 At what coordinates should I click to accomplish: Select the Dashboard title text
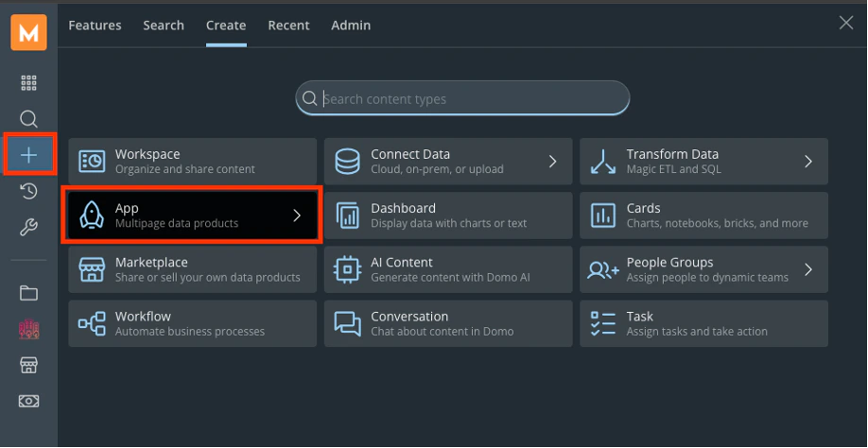[403, 209]
